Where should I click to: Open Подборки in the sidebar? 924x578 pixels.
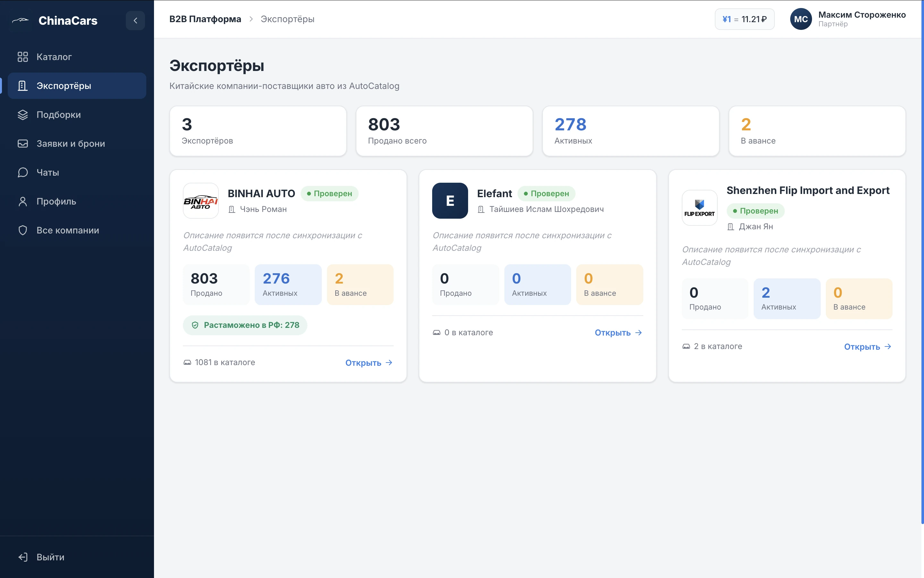77,115
